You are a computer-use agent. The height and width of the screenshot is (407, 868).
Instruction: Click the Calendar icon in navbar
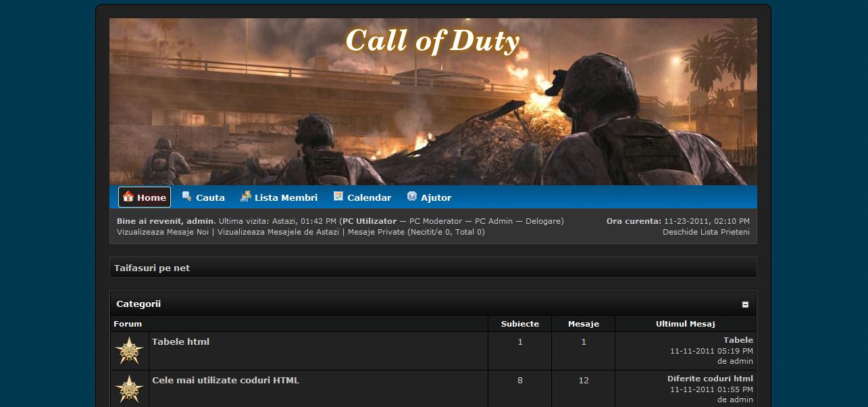(x=338, y=197)
